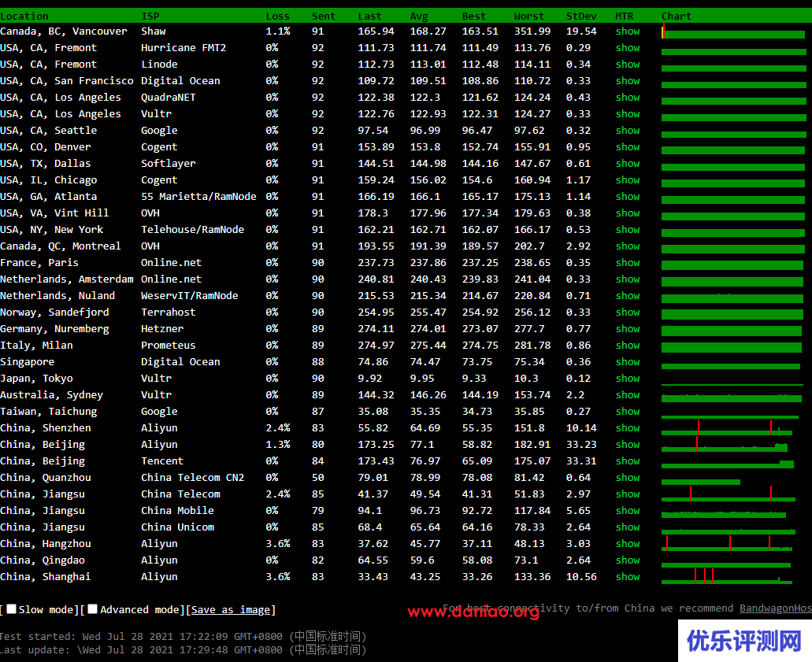The image size is (812, 662).
Task: Show MTR for Fremont Hurricane FMT2
Action: [628, 47]
